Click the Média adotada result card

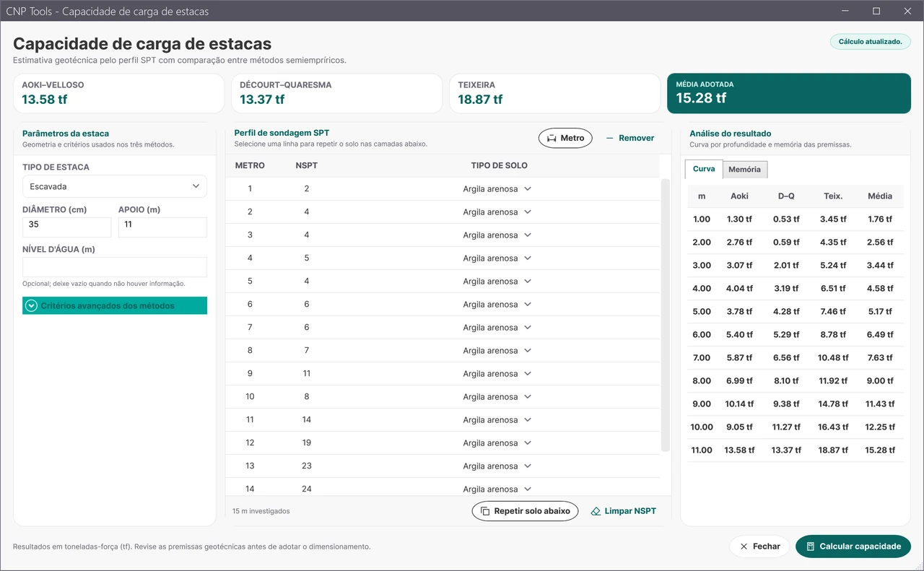tap(789, 93)
